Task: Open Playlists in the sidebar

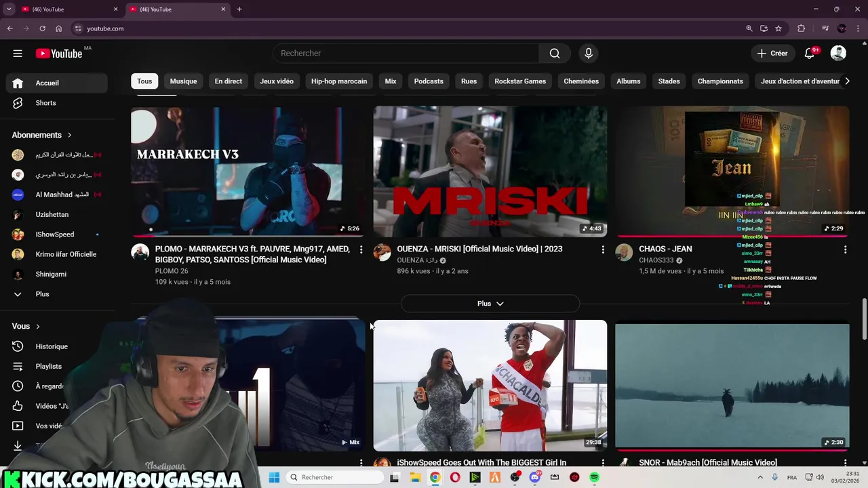Action: (56, 366)
